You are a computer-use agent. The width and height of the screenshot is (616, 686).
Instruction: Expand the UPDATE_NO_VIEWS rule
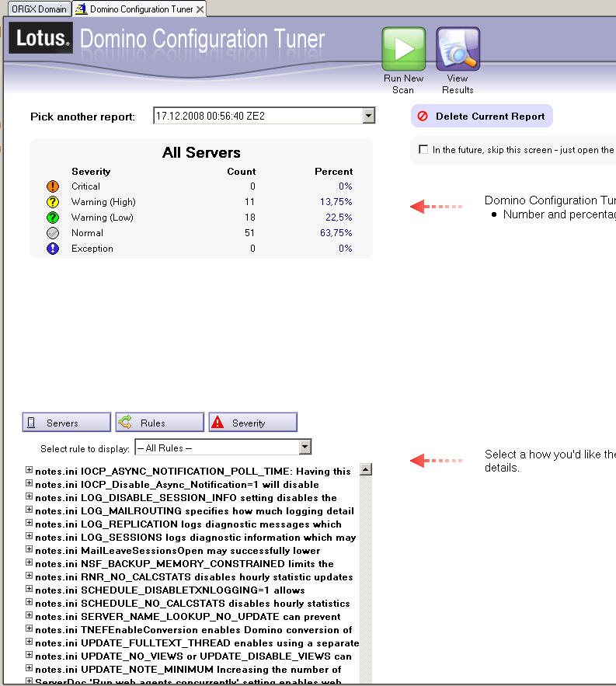pyautogui.click(x=29, y=654)
